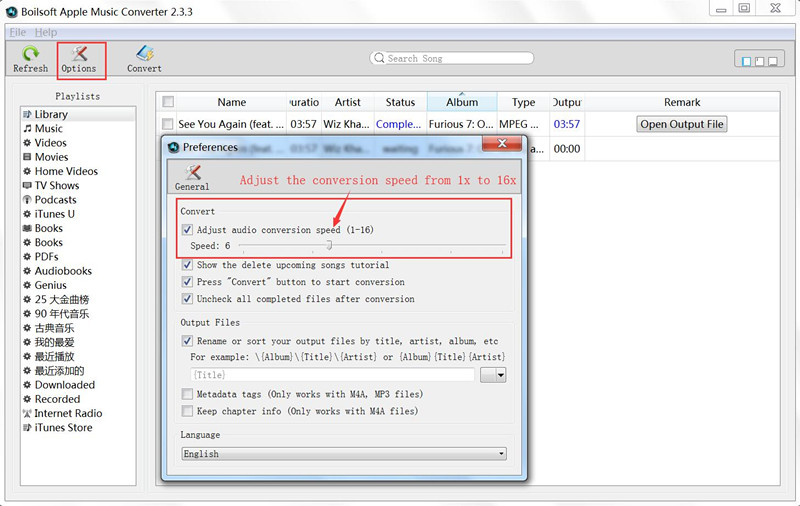This screenshot has width=800, height=506.
Task: Toggle Show the delete upcoming songs tutorial
Action: point(187,265)
